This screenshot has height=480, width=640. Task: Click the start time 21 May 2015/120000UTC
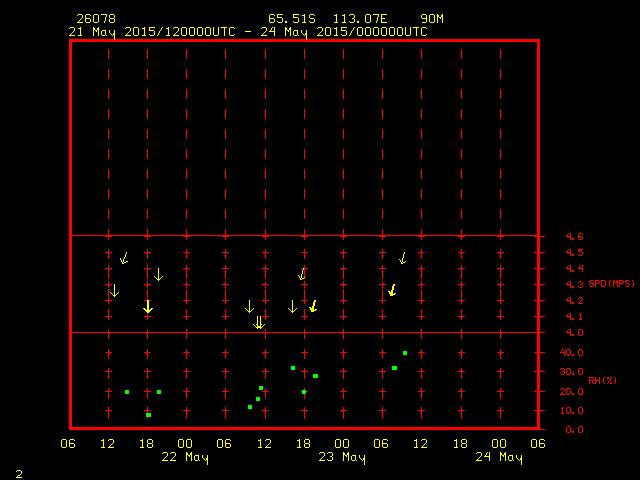pos(150,32)
